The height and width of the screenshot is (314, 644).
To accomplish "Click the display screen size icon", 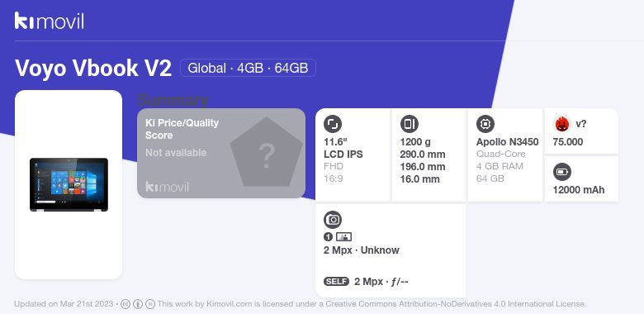I will [x=333, y=124].
